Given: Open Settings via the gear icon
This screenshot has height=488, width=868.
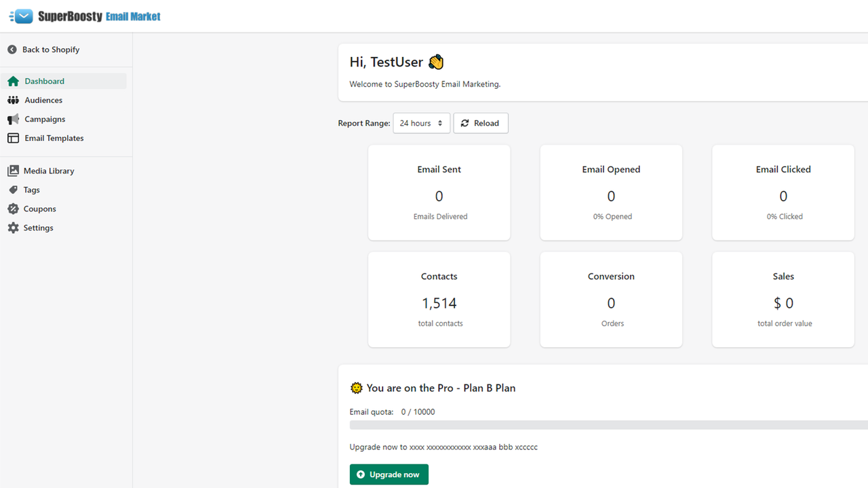Looking at the screenshot, I should [x=12, y=227].
